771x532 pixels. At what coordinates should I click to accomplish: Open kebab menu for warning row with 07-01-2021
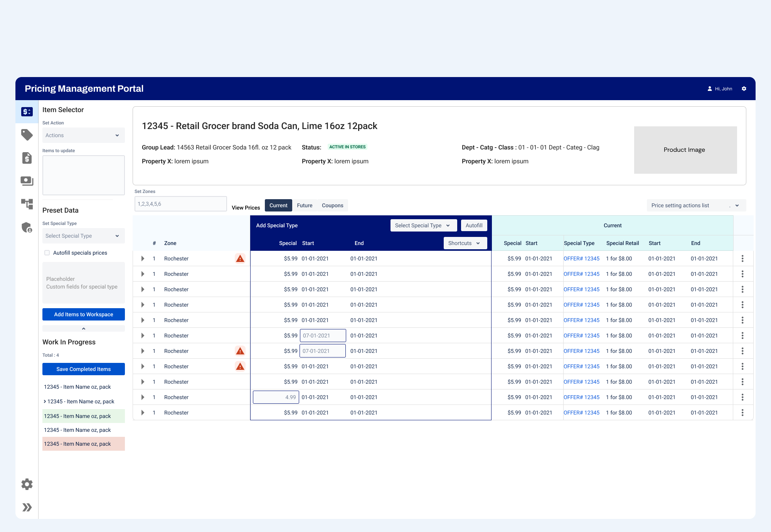[x=742, y=351]
